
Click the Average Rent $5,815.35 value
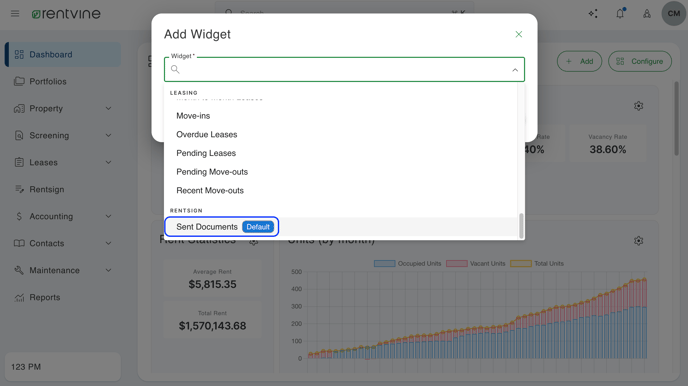coord(212,284)
